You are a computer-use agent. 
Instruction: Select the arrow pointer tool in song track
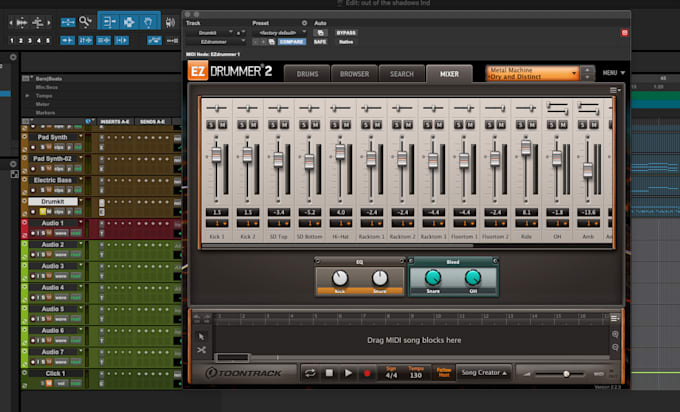(x=201, y=335)
